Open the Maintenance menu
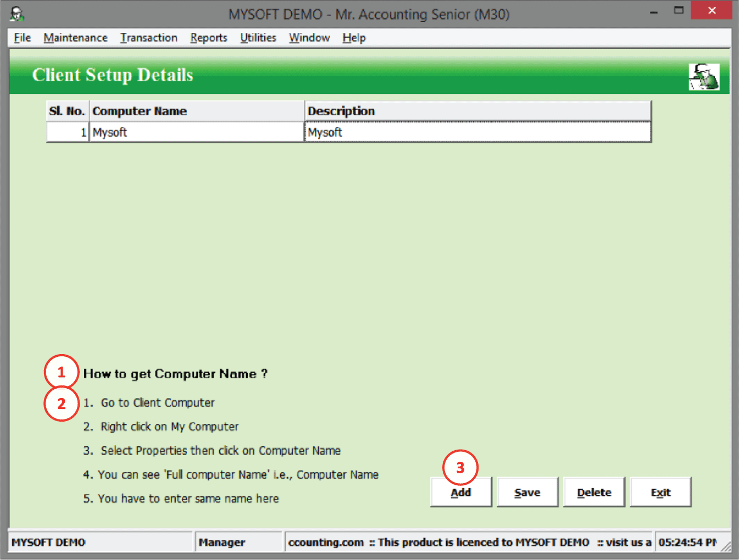Screen dimensions: 739x560 click(75, 38)
